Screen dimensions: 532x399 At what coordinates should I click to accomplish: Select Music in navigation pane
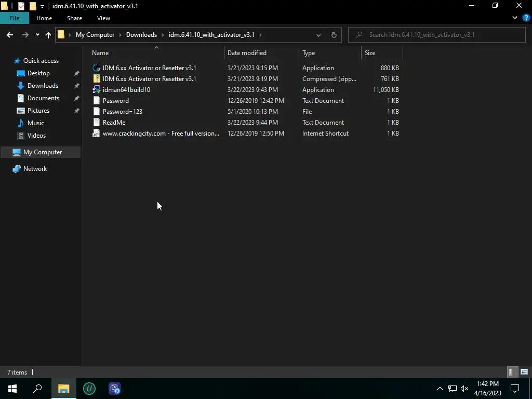pos(36,123)
